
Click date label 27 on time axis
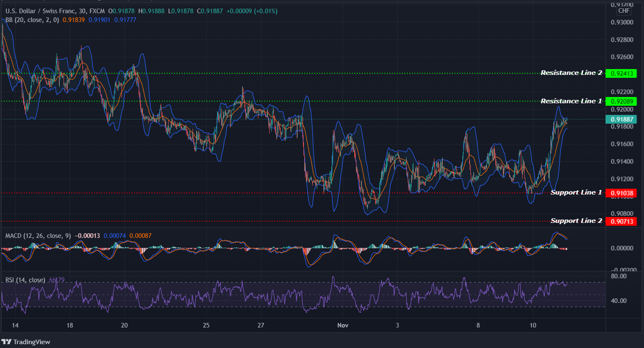(261, 325)
